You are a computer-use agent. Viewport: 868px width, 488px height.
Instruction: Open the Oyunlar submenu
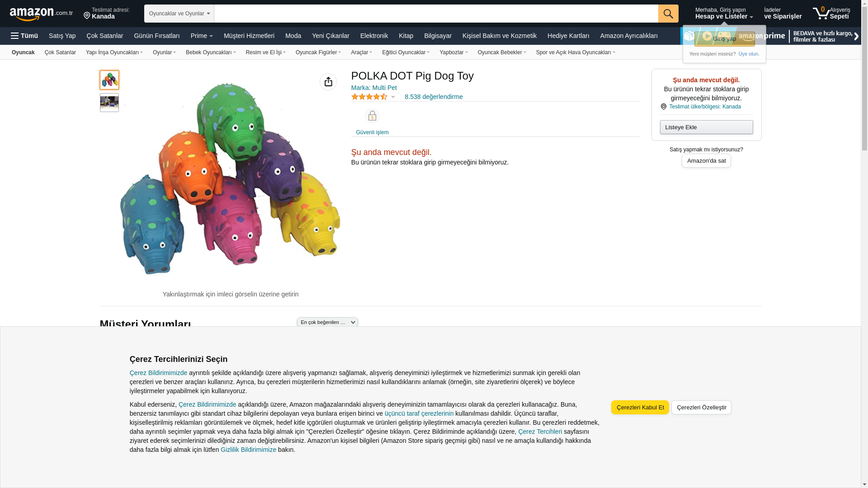coord(164,52)
